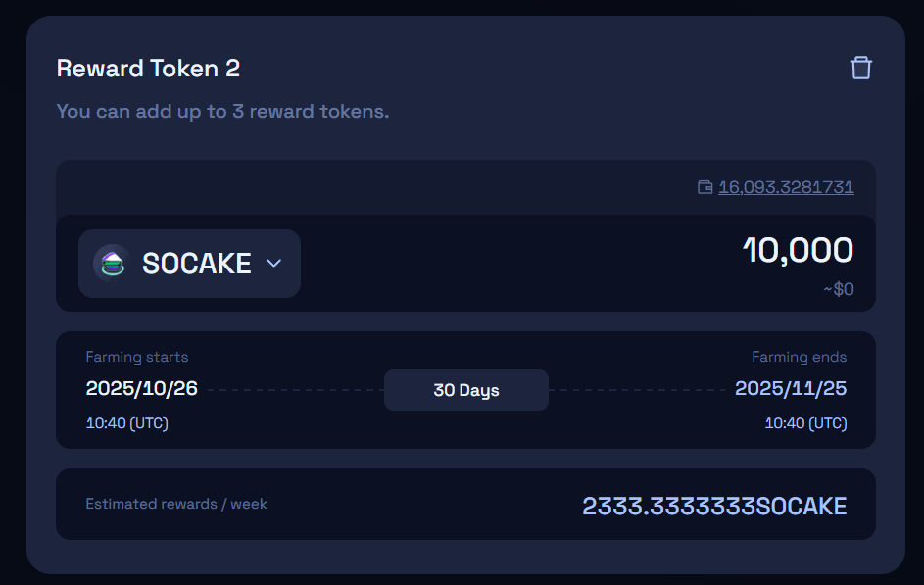Open the 30 Days duration button
This screenshot has height=585, width=924.
(465, 390)
